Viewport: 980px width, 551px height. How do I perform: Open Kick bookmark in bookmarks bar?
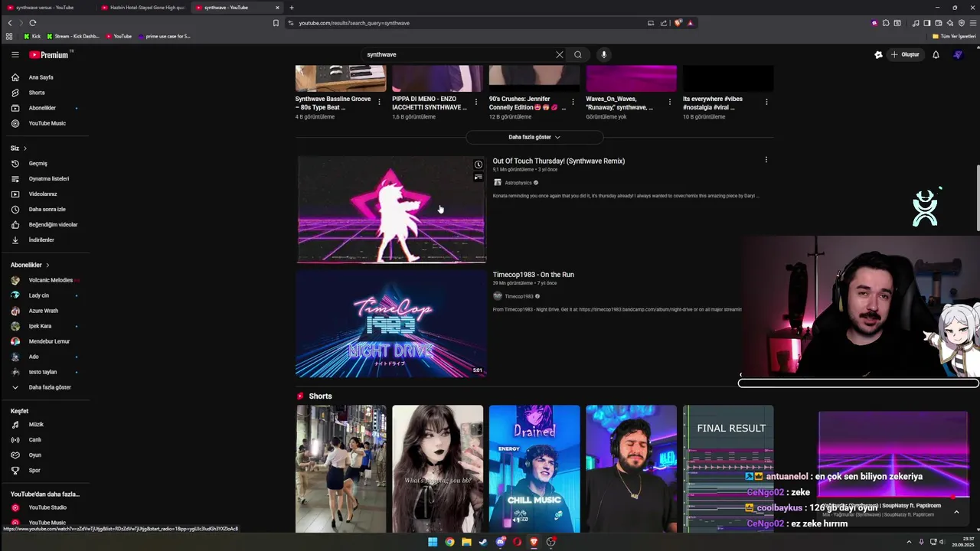31,36
